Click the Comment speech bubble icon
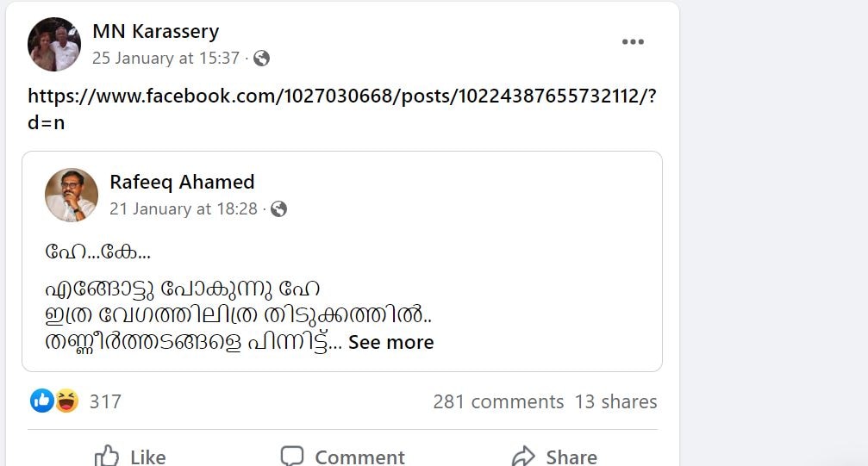868x466 pixels. (292, 456)
